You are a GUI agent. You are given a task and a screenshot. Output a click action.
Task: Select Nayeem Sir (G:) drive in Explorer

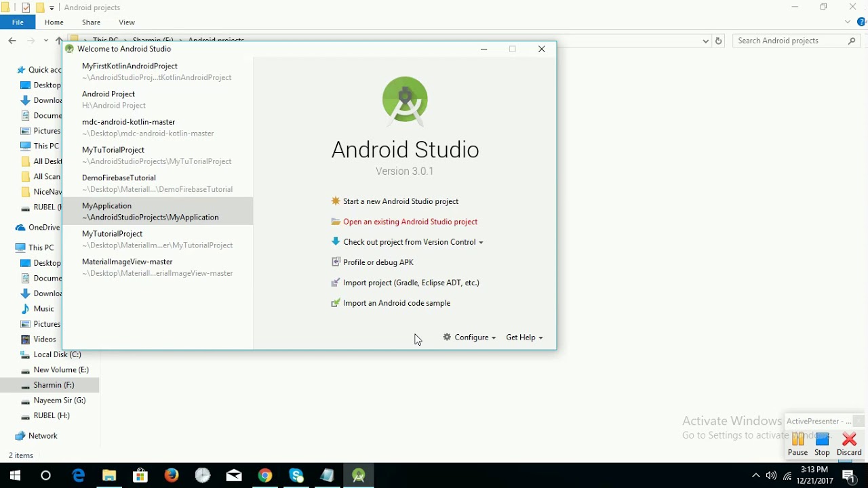coord(59,401)
